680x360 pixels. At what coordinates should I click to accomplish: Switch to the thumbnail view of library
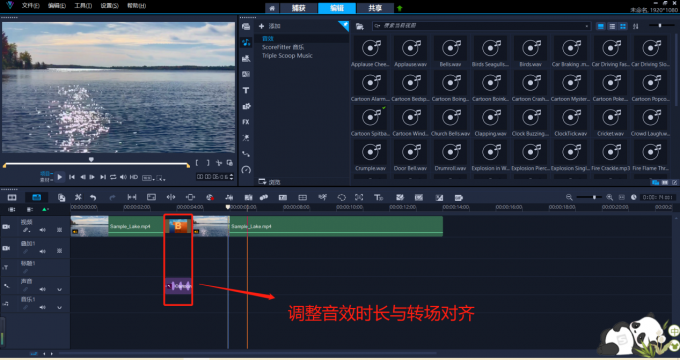[623, 26]
